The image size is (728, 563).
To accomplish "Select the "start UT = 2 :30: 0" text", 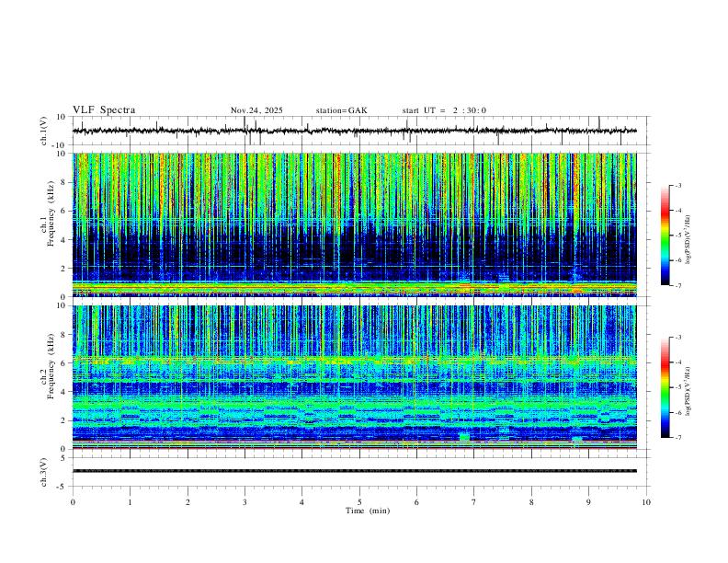I will click(444, 110).
